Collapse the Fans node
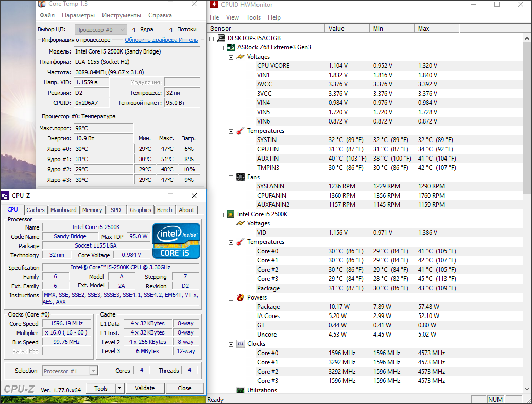532x404 pixels. click(x=231, y=177)
